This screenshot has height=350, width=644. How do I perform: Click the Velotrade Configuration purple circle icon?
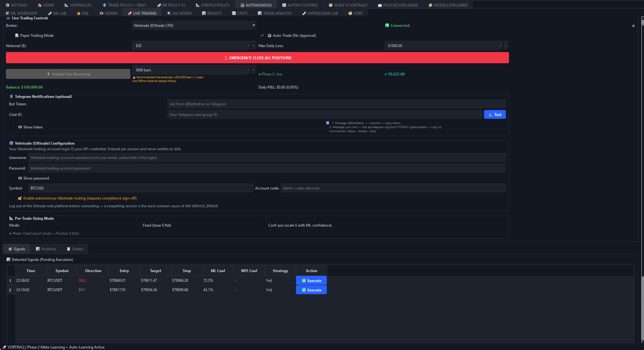[x=11, y=143]
